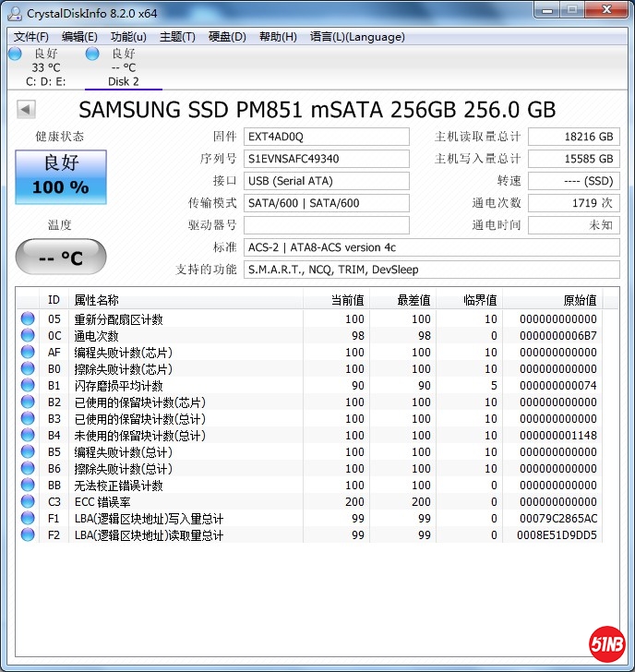Click the 固件 firmware field EXT4AD0Q
This screenshot has height=672, width=635.
(326, 137)
